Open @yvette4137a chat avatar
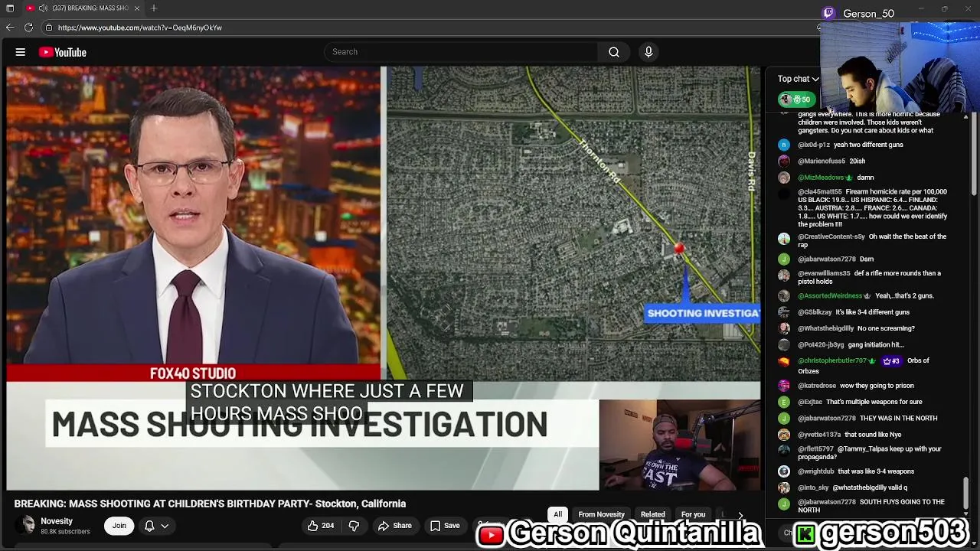This screenshot has height=551, width=980. click(x=784, y=435)
